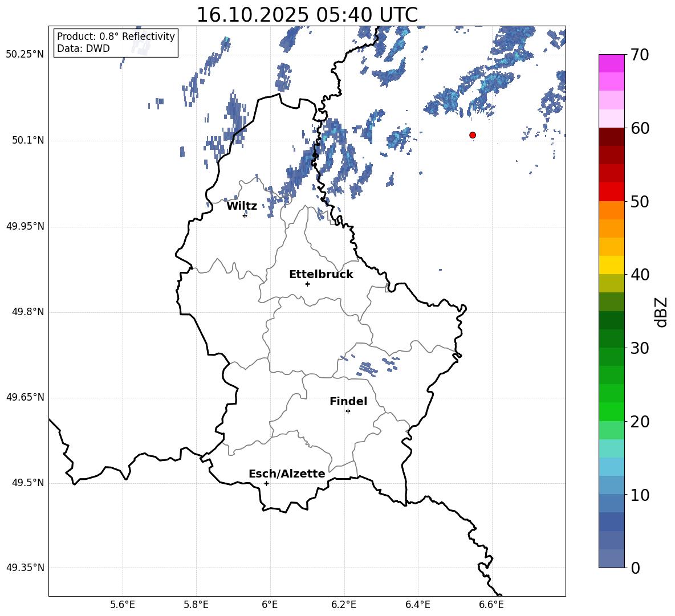Click the bright green colorbar segment near 20
Viewport: 675px width, 616px height.
pos(611,411)
